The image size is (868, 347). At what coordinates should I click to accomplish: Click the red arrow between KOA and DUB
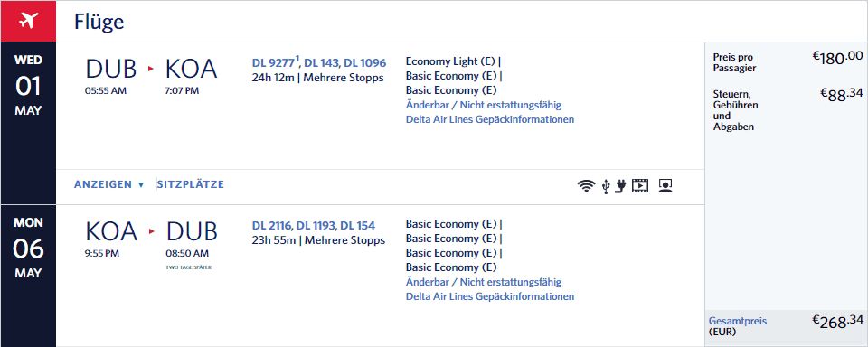152,231
